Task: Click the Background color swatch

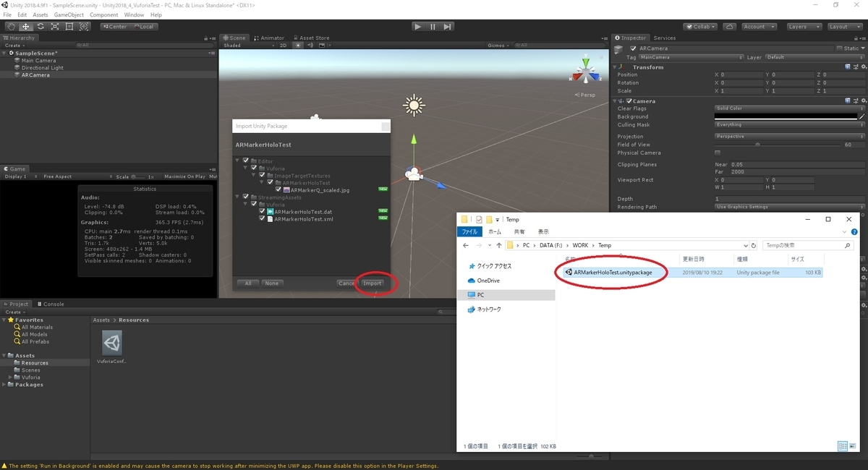Action: 786,116
